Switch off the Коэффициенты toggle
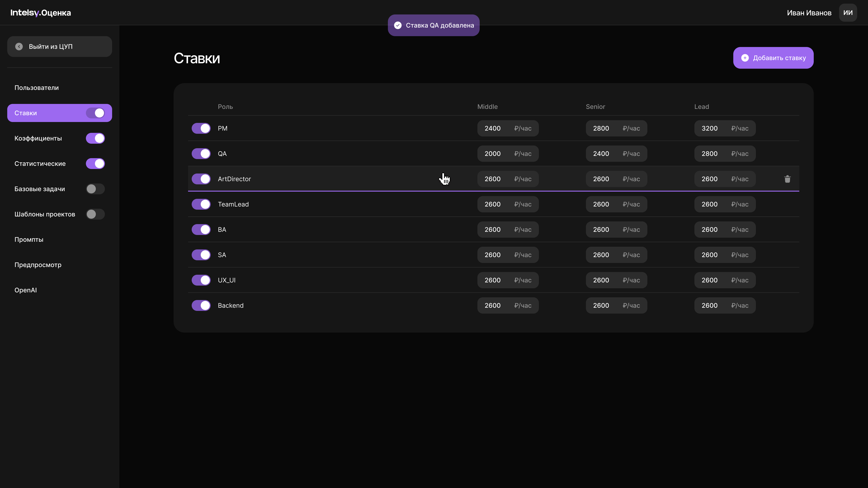 coord(95,138)
